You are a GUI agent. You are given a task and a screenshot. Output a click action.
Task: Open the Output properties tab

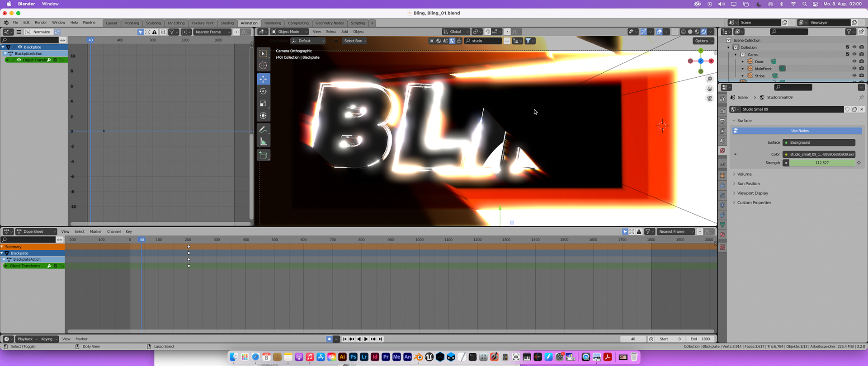pyautogui.click(x=722, y=121)
